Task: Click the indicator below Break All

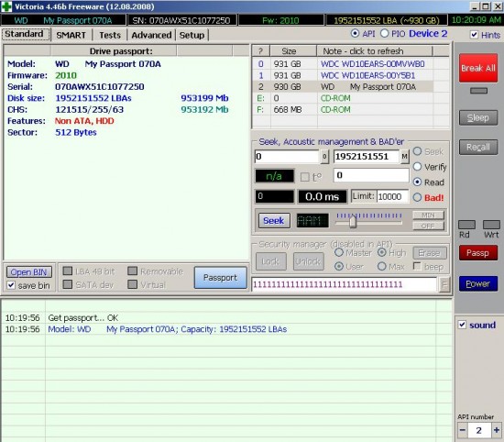Action: [x=478, y=91]
